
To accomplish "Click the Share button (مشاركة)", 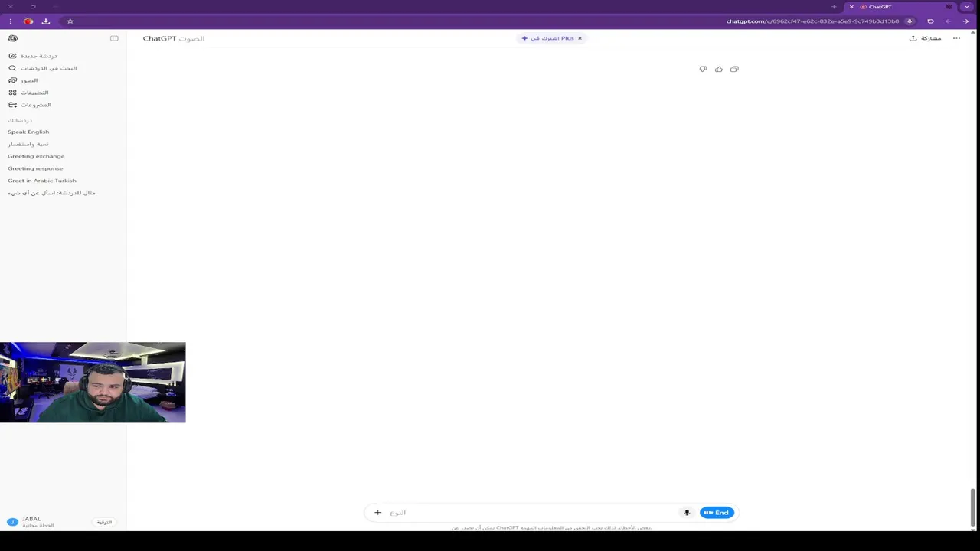I will (x=925, y=38).
